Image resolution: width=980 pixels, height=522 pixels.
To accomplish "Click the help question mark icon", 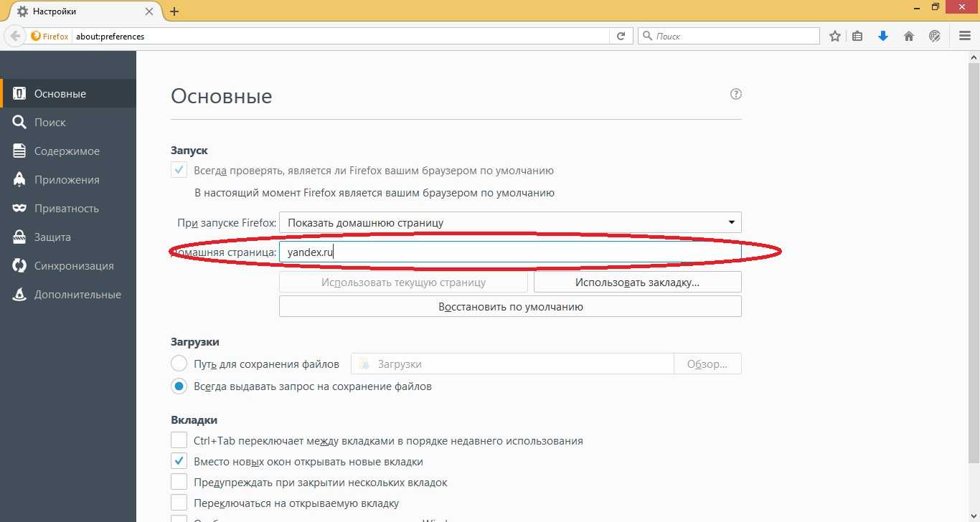I will 735,94.
